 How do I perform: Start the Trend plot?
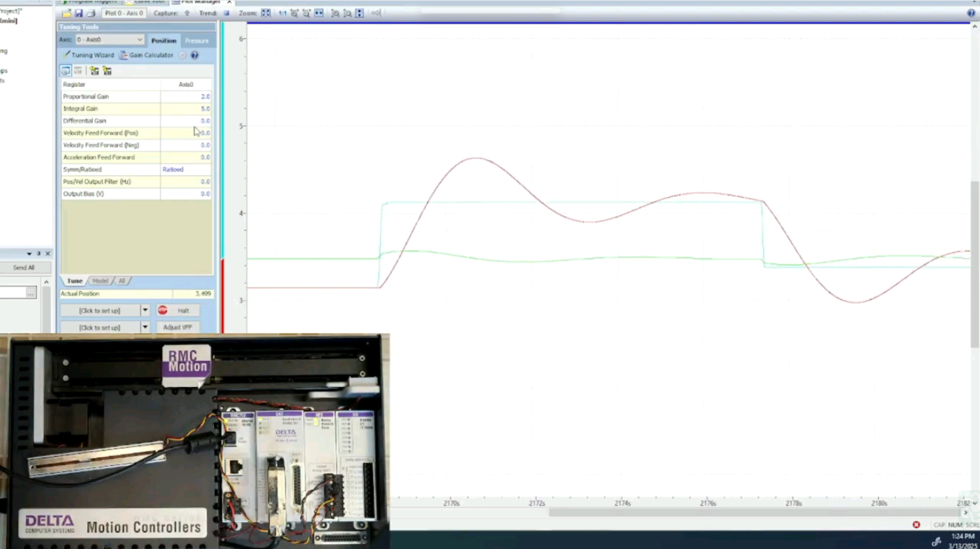point(226,13)
